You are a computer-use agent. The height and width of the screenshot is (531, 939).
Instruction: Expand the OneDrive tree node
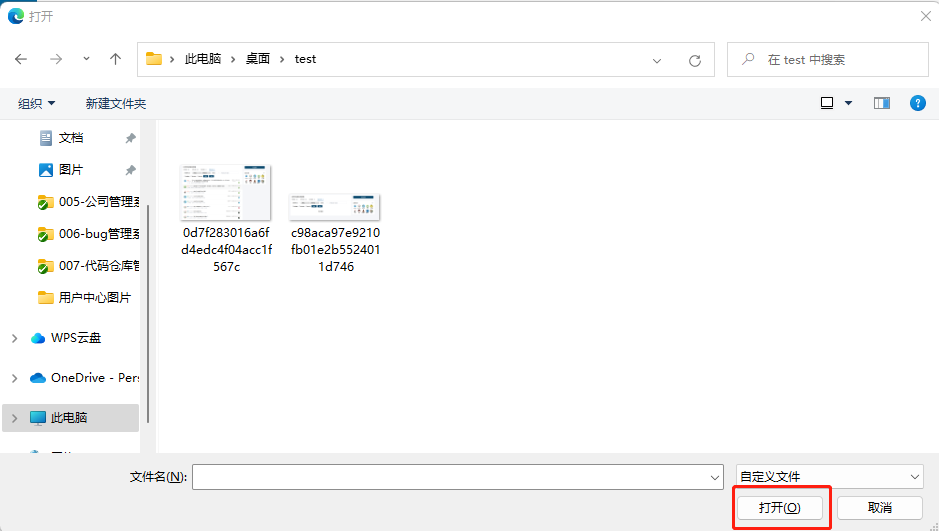(x=14, y=378)
